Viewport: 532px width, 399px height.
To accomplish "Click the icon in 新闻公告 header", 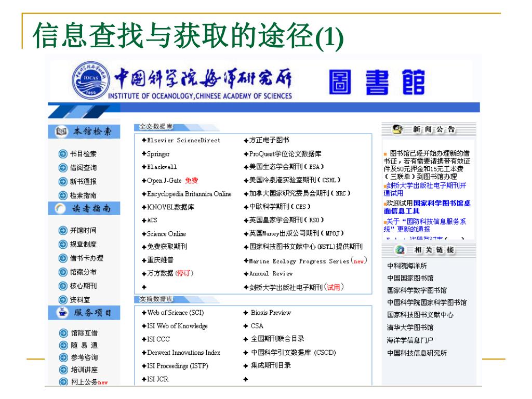I will click(397, 129).
